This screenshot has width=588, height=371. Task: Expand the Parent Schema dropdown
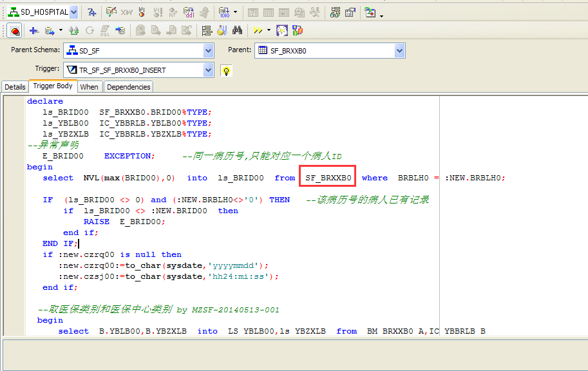point(208,50)
